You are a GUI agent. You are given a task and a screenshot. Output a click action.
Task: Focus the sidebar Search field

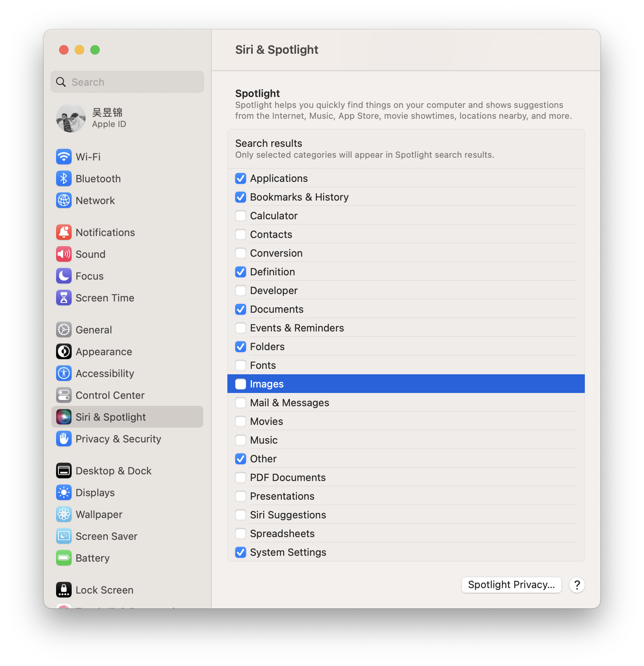coord(127,82)
